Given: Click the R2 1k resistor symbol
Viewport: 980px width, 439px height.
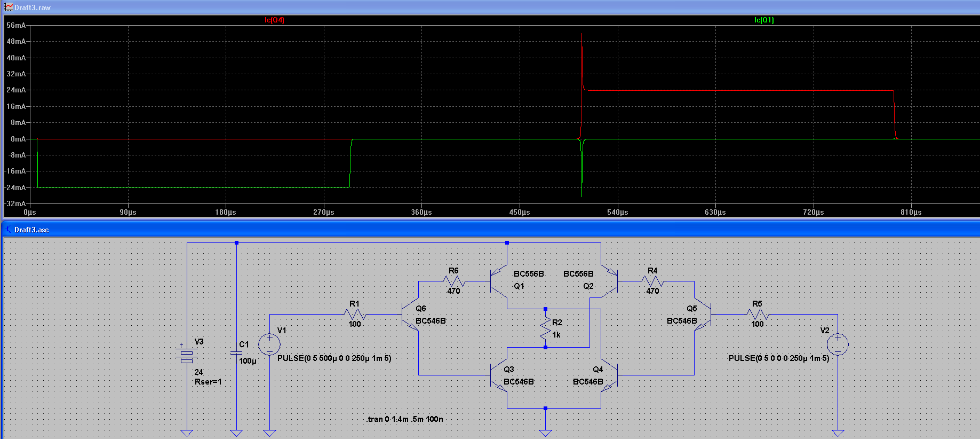Looking at the screenshot, I should click(x=545, y=328).
